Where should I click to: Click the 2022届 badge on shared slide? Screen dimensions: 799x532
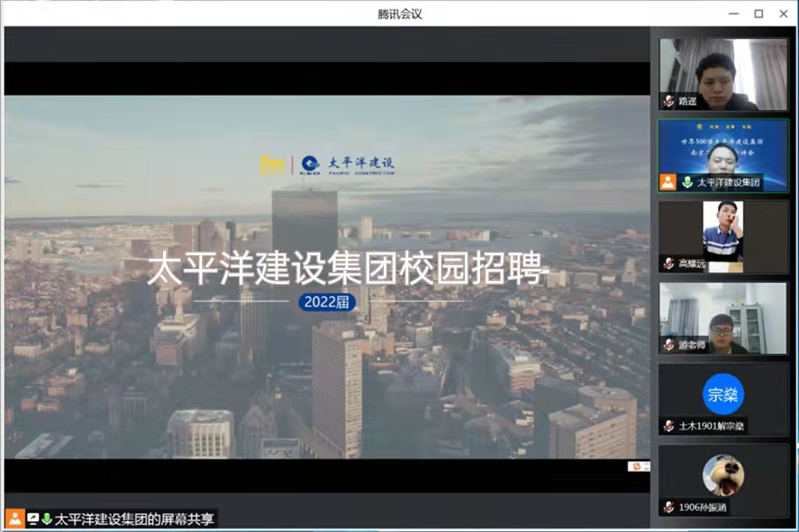[327, 302]
